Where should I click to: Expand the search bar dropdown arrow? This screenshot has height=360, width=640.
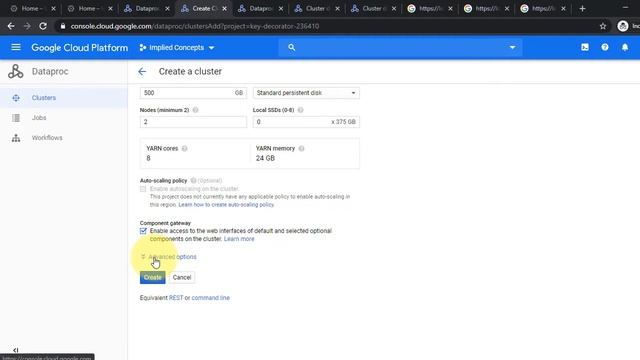[x=512, y=47]
